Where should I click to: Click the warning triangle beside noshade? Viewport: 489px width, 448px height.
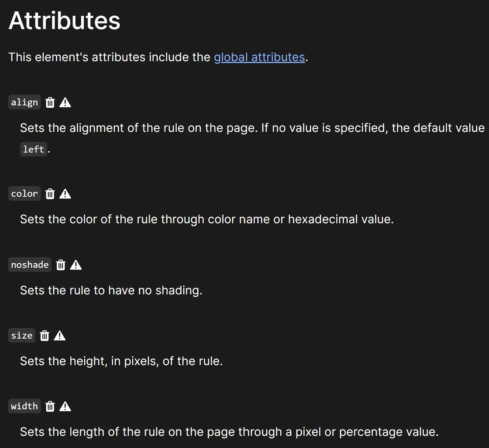pos(76,265)
